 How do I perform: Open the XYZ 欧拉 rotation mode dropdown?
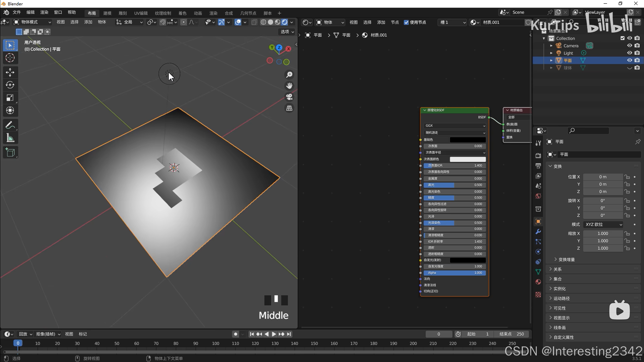click(x=603, y=224)
